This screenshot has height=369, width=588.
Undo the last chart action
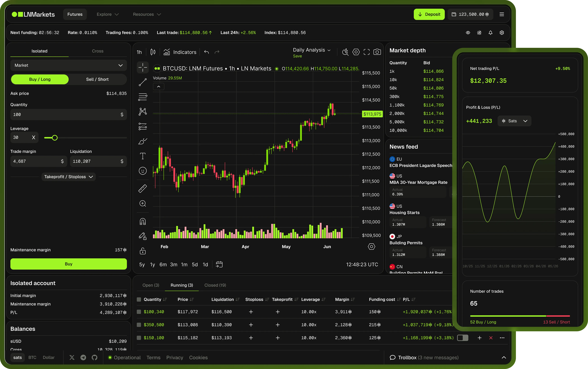pos(207,52)
